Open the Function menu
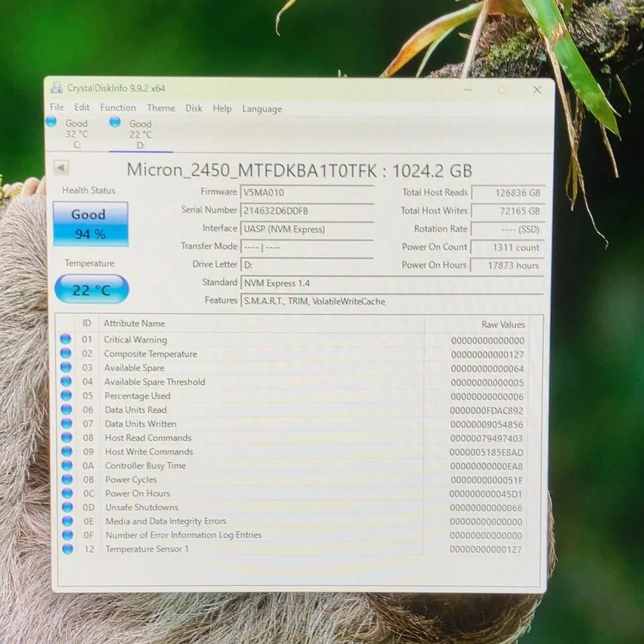Screen dimensions: 644x644 pyautogui.click(x=118, y=107)
